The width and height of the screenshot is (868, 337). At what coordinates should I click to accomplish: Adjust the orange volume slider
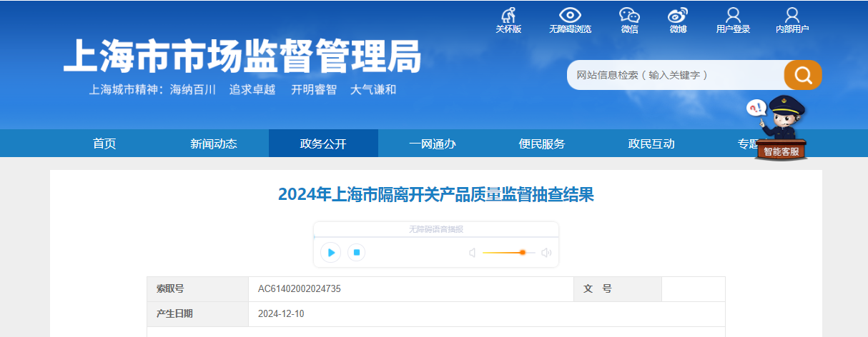point(523,252)
